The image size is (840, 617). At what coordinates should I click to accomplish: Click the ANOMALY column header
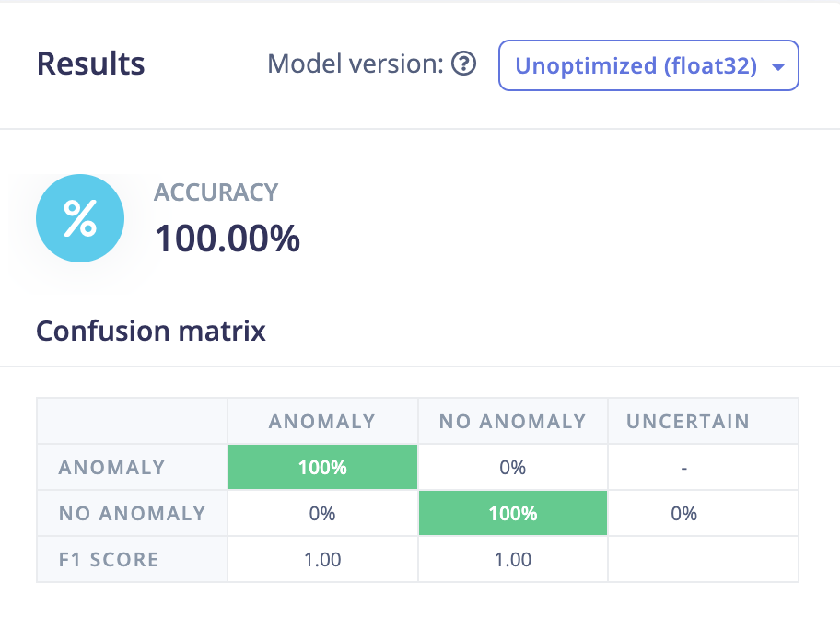pos(322,422)
